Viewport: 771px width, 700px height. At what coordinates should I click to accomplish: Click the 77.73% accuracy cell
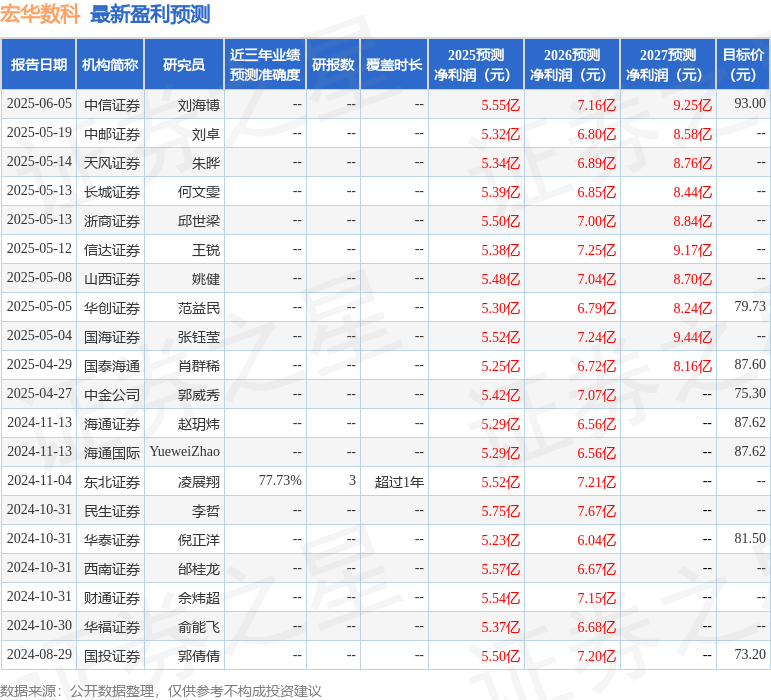[x=280, y=481]
